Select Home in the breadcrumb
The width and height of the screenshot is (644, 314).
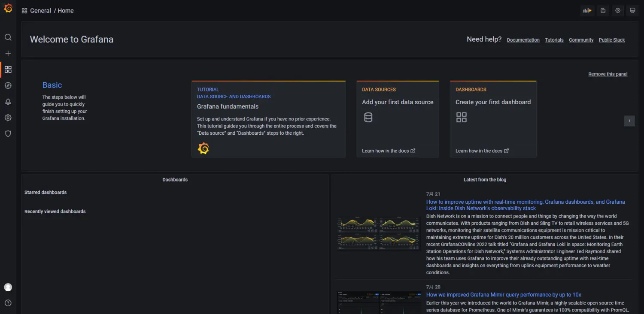point(65,10)
